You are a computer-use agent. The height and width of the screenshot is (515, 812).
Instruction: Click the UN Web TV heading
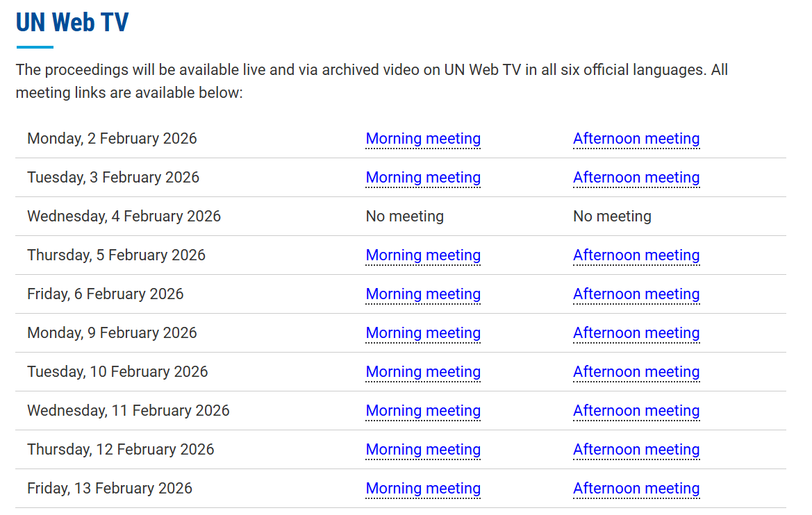72,22
